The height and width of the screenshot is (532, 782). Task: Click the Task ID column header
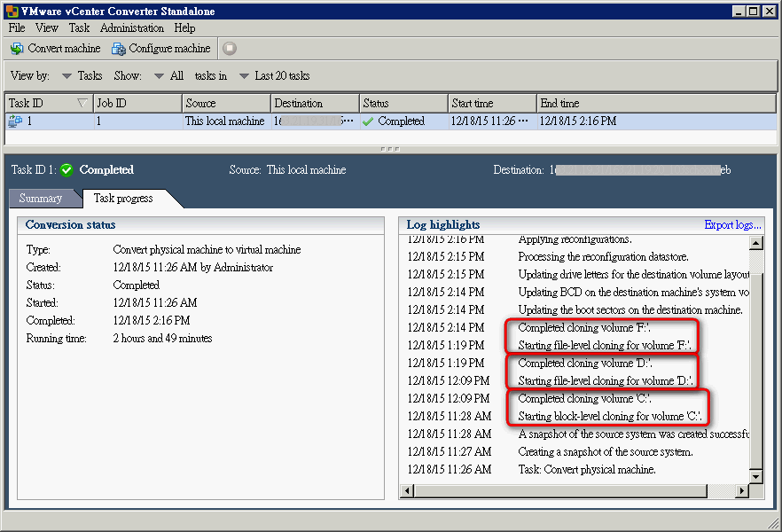(49, 103)
